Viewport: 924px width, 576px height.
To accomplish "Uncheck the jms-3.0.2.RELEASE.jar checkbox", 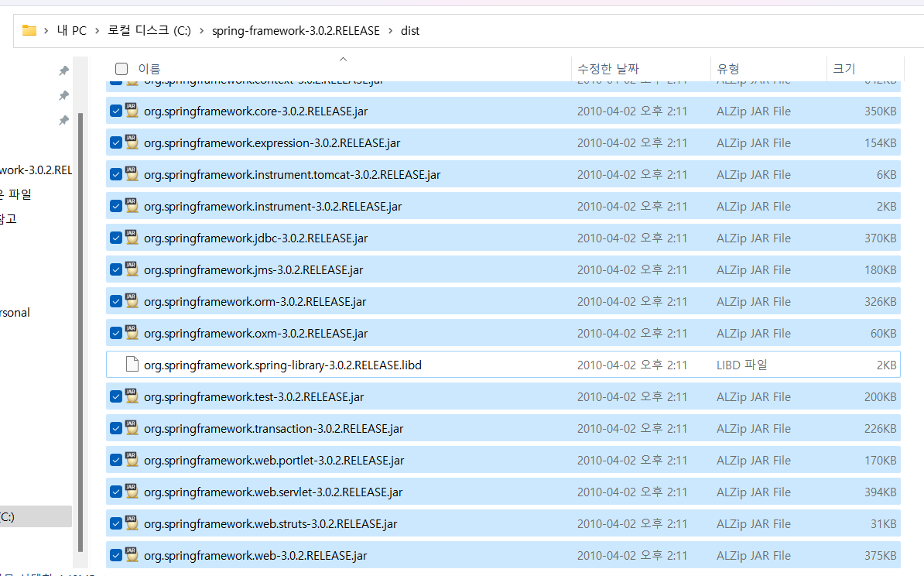I will 116,269.
